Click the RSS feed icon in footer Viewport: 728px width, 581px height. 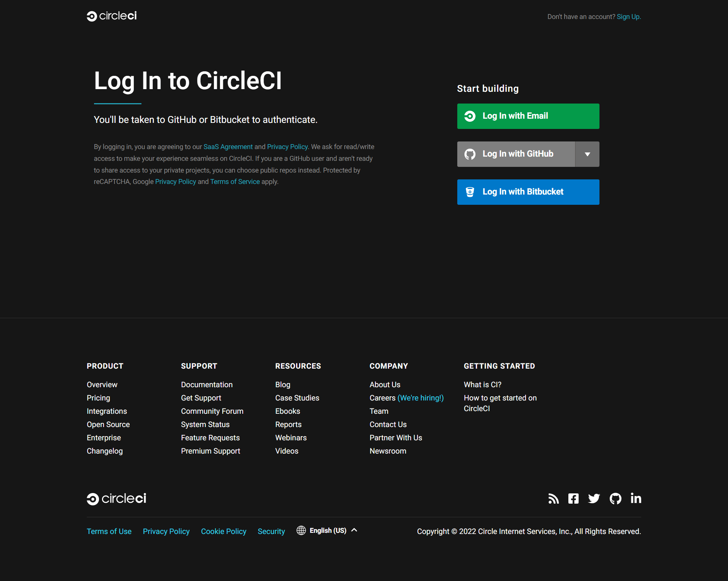click(x=552, y=498)
